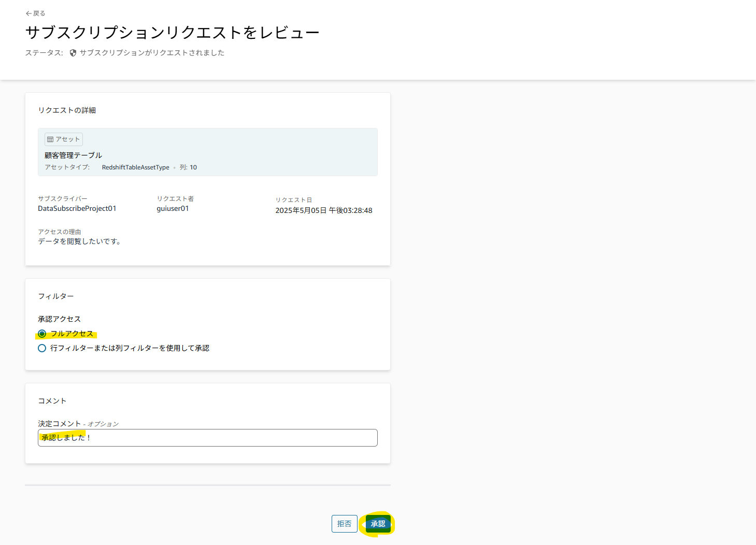Click the リクエスト者 label
Screen dimensions: 756x545
click(176, 199)
